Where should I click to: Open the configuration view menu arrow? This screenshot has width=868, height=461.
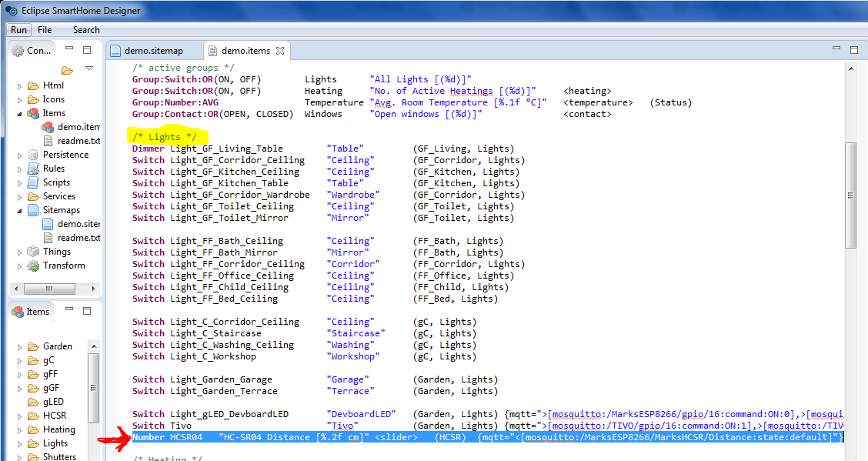click(x=89, y=68)
